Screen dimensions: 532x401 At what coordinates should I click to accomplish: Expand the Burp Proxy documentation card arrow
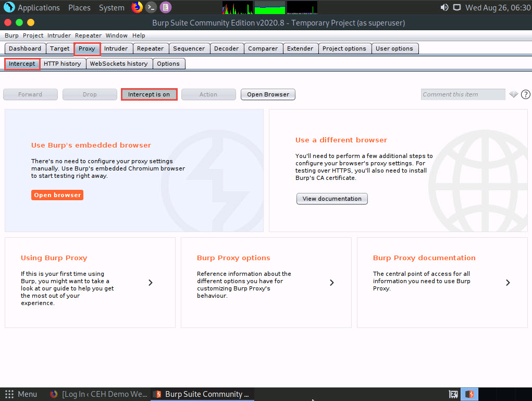click(x=508, y=283)
